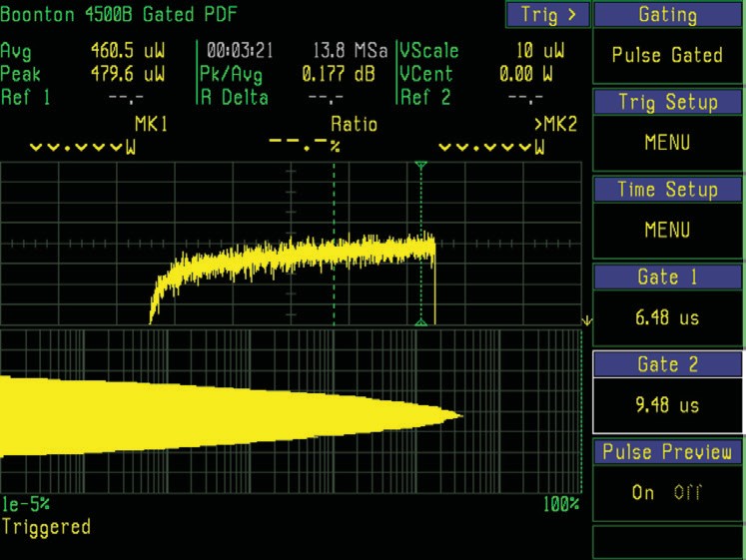Select the Trig Setup header

click(x=667, y=102)
